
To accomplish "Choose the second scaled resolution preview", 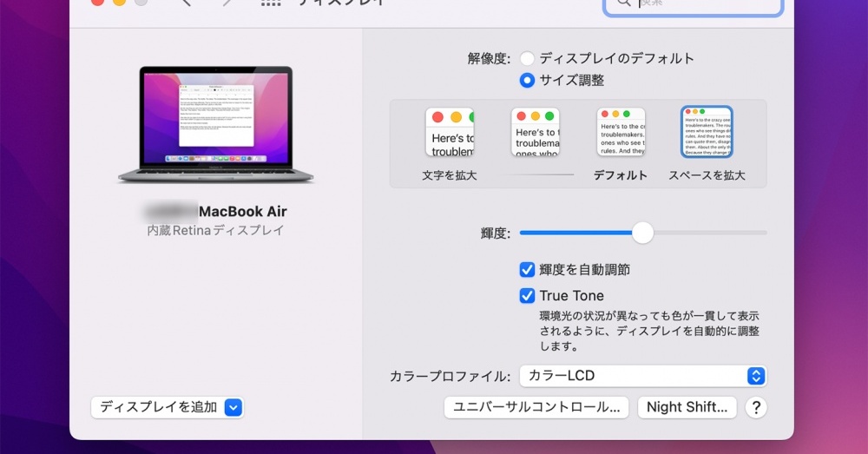I will pyautogui.click(x=535, y=132).
